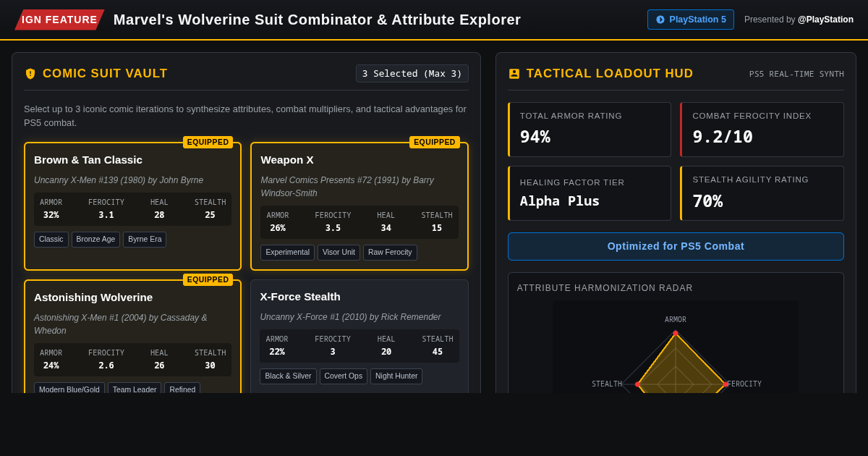Screen dimensions: 868x456
Task: Click 'Uncanny X-Men #139 (1980) by John Byrne'
Action: (x=119, y=180)
